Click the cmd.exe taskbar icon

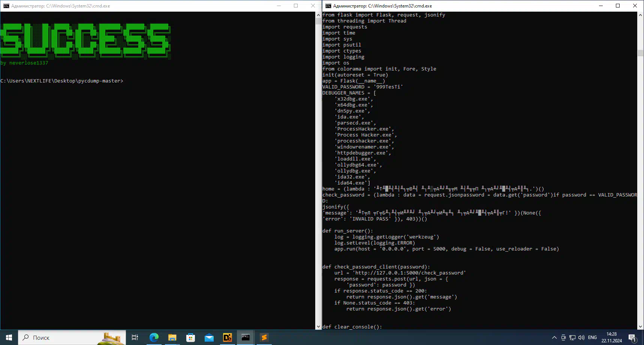pyautogui.click(x=246, y=337)
